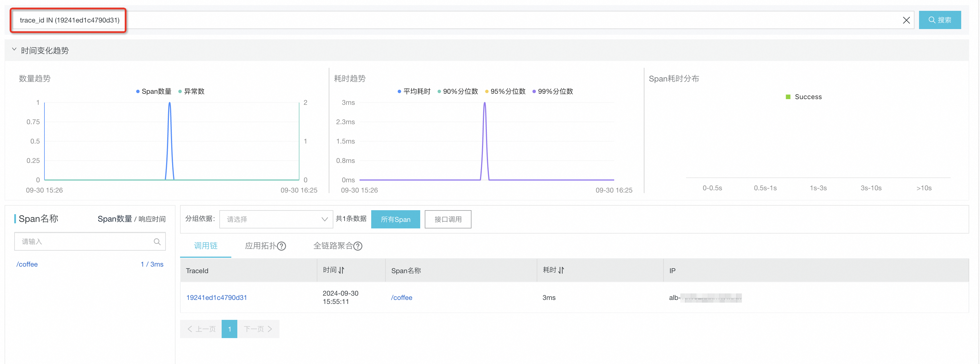Open the /coffee span in left list
The height and width of the screenshot is (364, 980).
coord(27,264)
